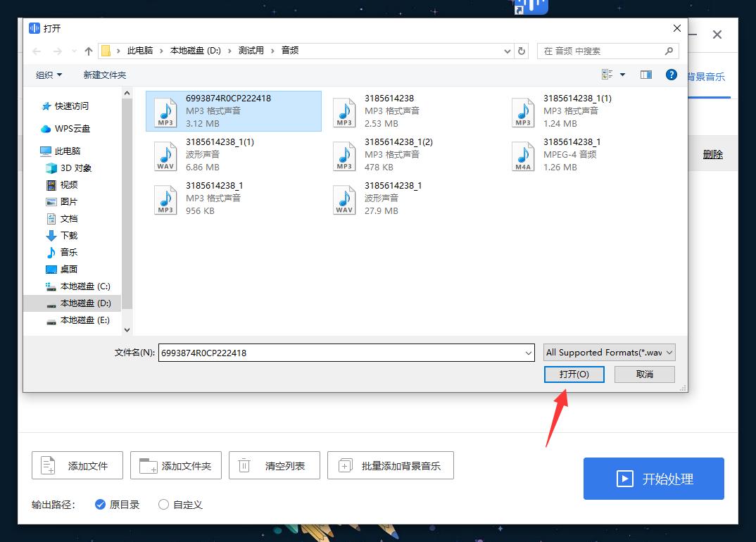Click the play icon inside 开始处理 button

click(x=624, y=479)
